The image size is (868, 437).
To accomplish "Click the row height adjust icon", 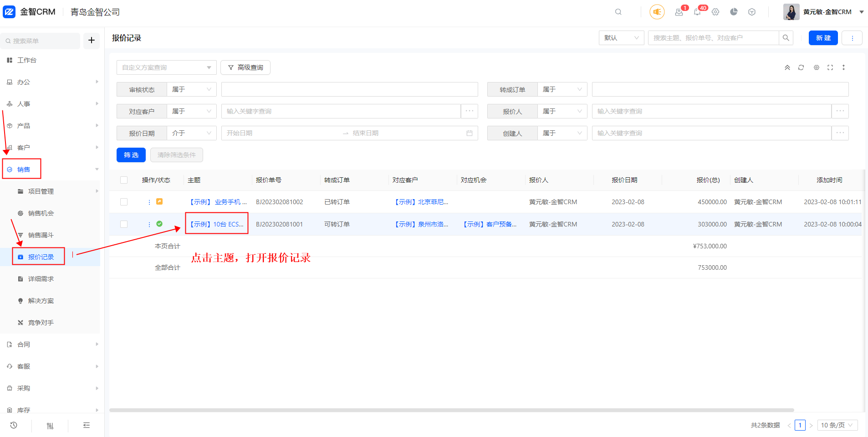I will (x=843, y=67).
